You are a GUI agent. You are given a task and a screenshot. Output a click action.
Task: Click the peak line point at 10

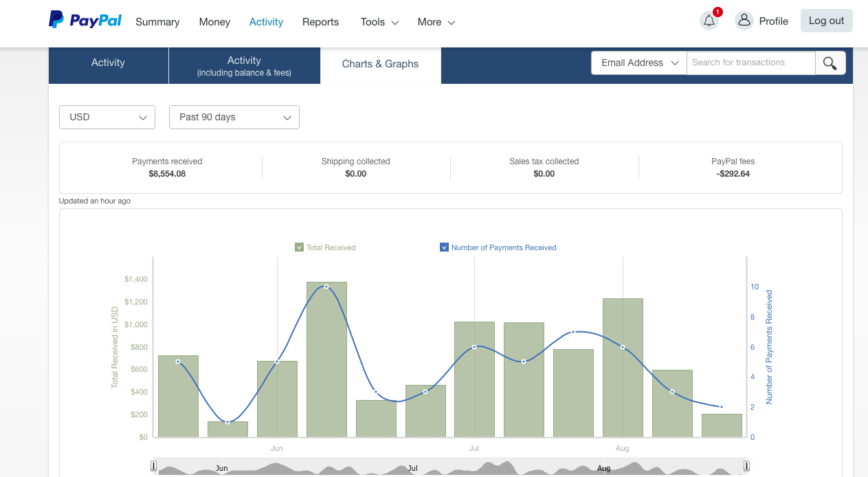coord(326,287)
